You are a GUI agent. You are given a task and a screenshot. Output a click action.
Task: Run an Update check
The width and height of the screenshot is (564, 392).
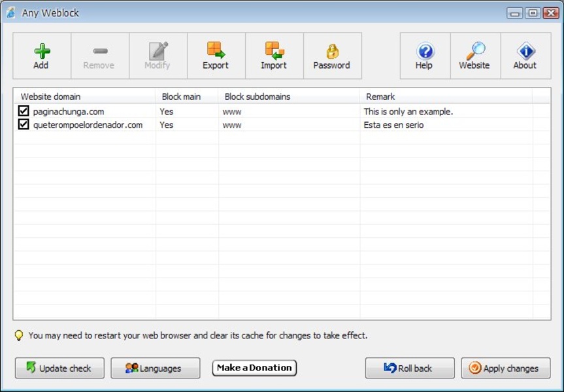[59, 368]
